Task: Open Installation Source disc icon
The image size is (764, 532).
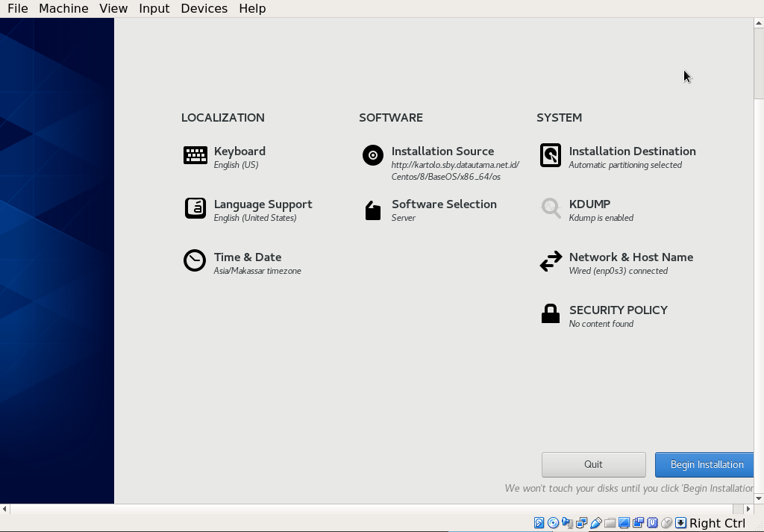Action: (x=372, y=155)
